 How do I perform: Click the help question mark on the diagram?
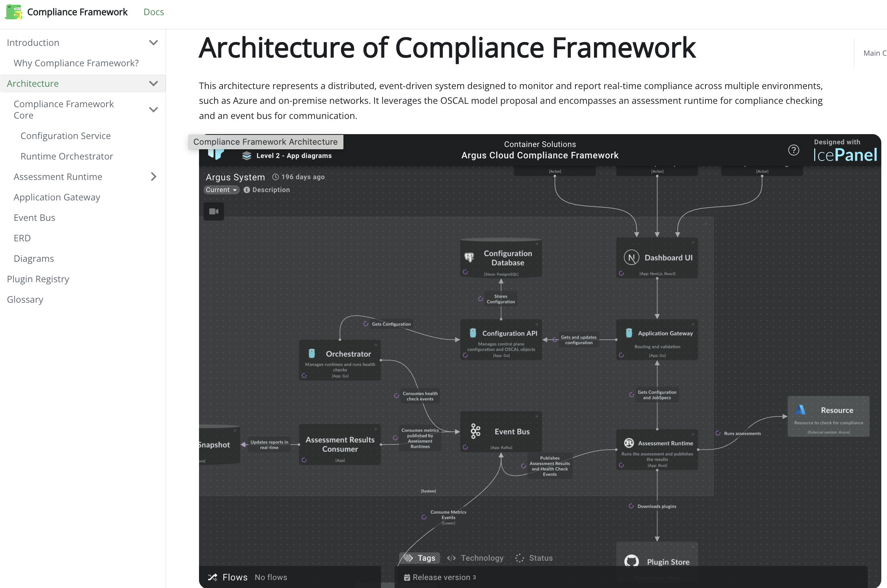793,150
